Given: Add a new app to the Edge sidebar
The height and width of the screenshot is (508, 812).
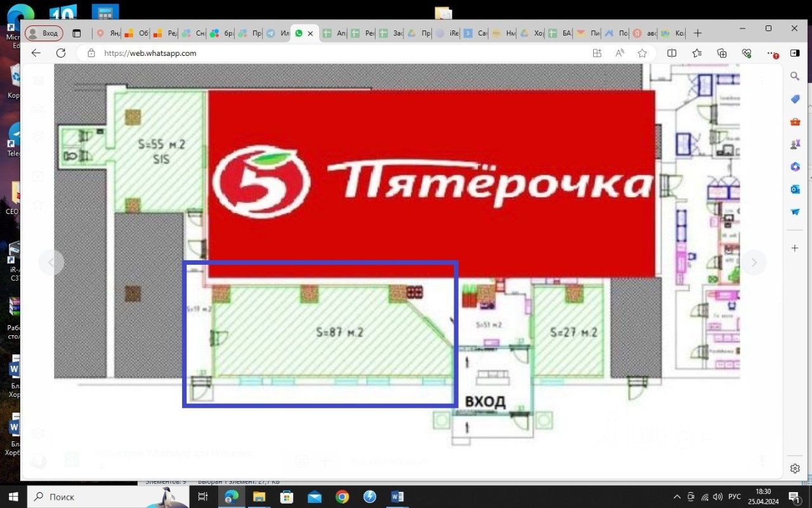Looking at the screenshot, I should tap(795, 248).
